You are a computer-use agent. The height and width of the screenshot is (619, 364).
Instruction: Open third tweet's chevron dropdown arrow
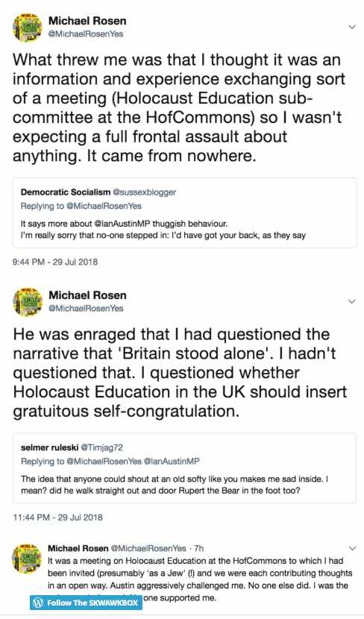click(352, 548)
